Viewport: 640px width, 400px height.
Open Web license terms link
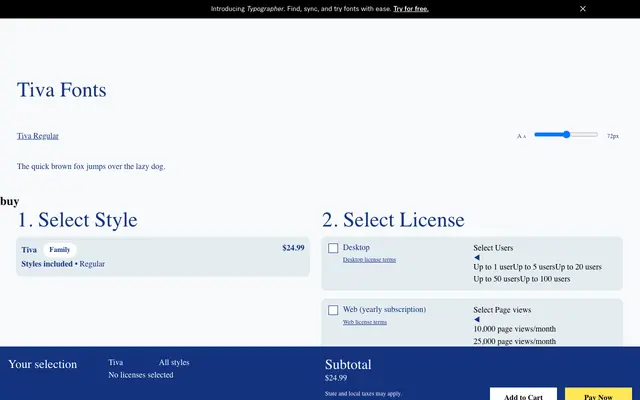point(364,322)
